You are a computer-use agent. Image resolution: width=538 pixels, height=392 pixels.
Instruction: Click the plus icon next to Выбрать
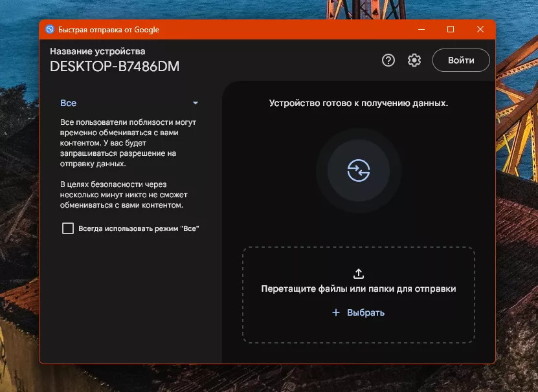click(336, 312)
